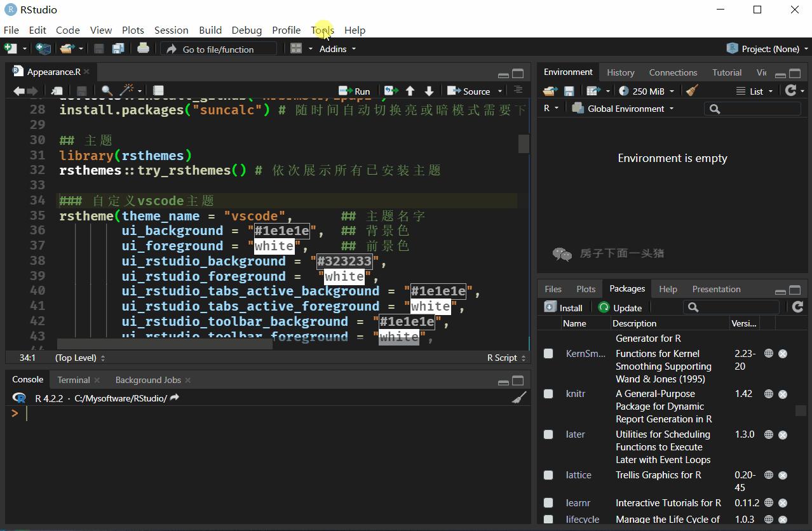This screenshot has width=812, height=531.
Task: Click the Run button in editor toolbar
Action: pos(355,91)
